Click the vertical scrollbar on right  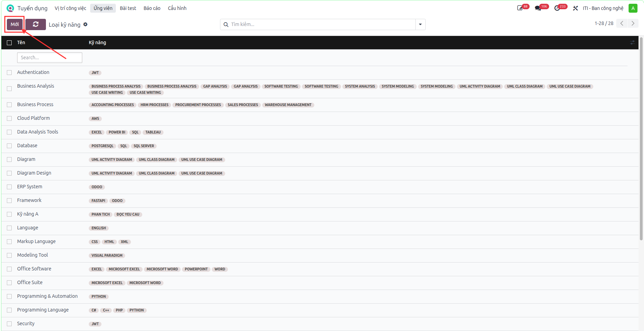641,139
